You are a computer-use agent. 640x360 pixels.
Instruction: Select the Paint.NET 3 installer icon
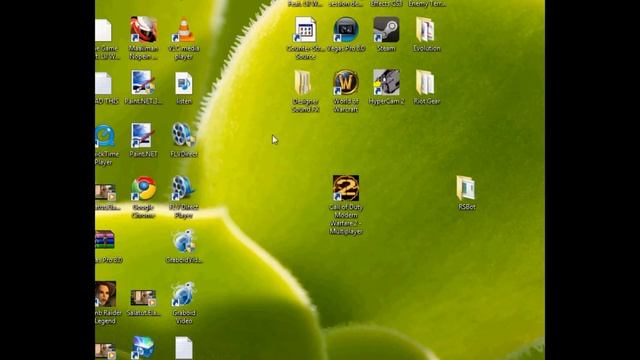coord(143,83)
